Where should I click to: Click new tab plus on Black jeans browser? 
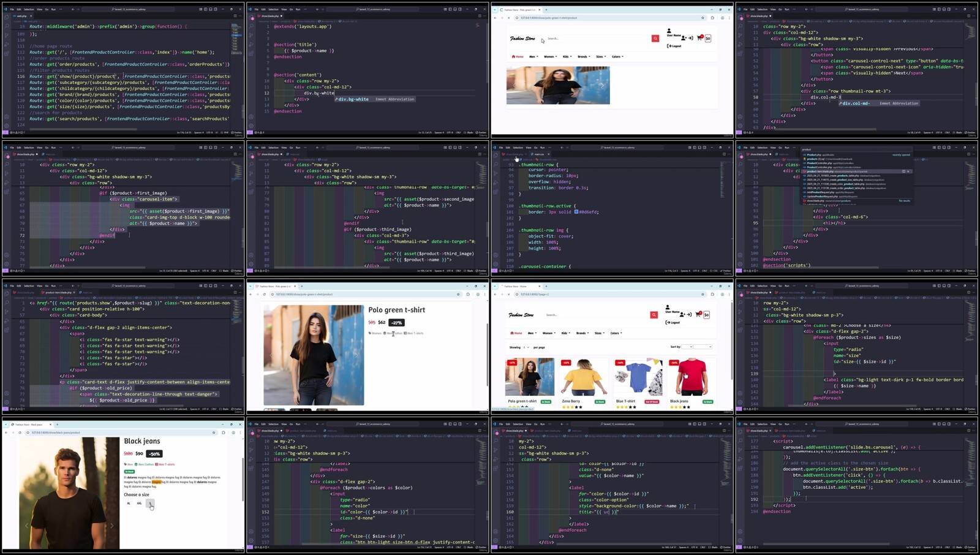pos(57,424)
